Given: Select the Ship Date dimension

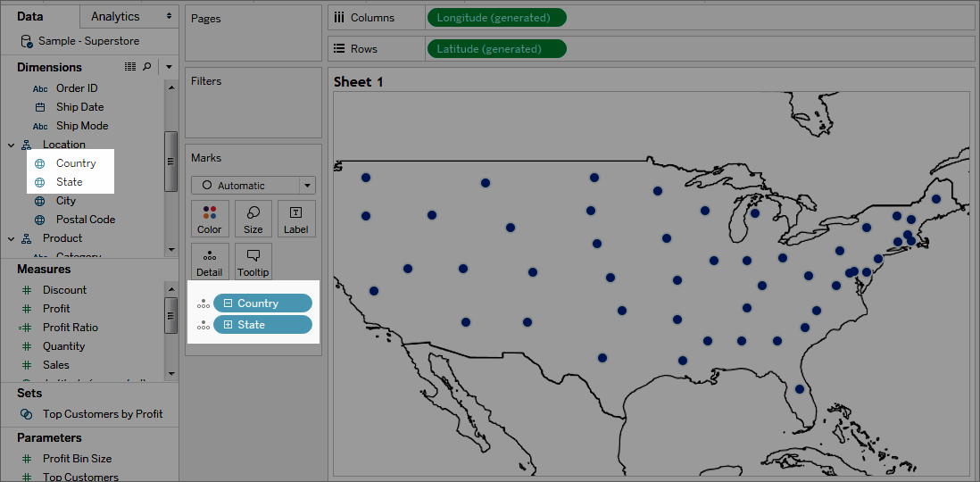Looking at the screenshot, I should tap(80, 107).
